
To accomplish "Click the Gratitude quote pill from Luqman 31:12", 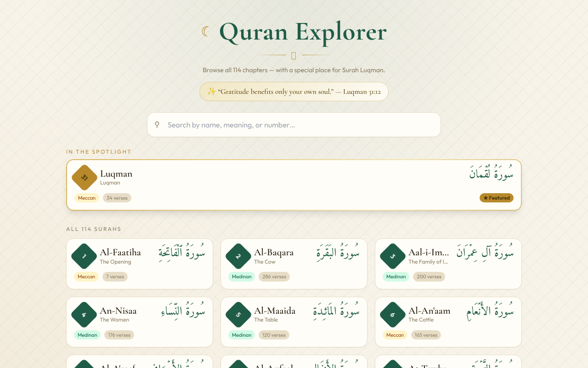I will click(x=294, y=92).
